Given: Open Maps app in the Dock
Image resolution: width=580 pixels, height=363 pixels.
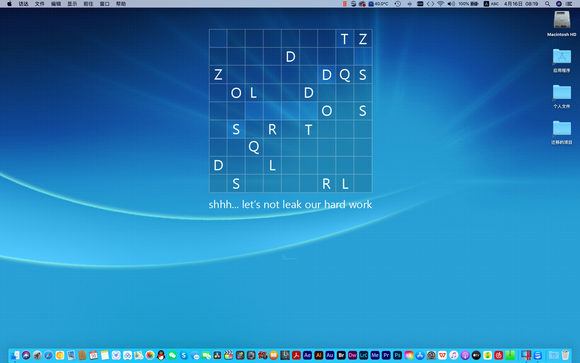Looking at the screenshot, I should pyautogui.click(x=139, y=356).
